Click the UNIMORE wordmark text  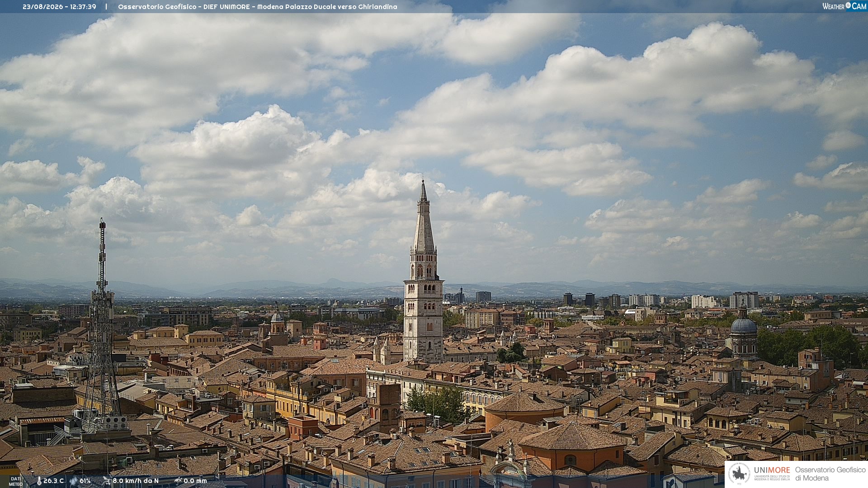[772, 470]
